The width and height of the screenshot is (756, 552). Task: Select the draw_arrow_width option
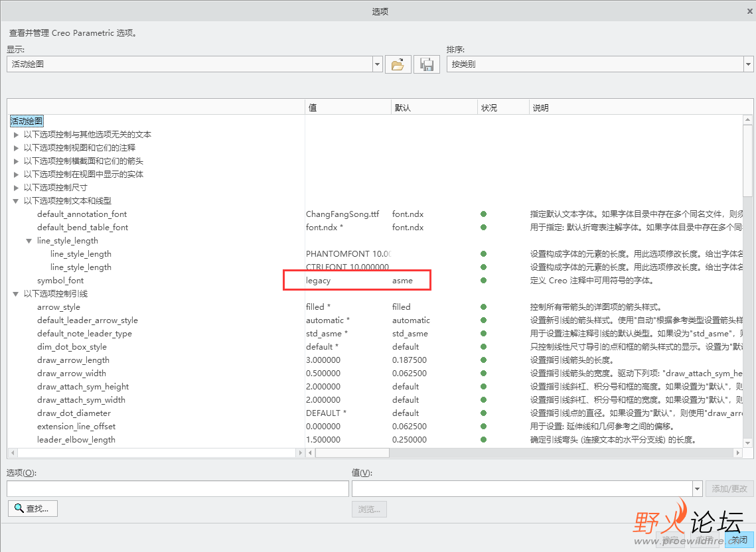pos(72,374)
